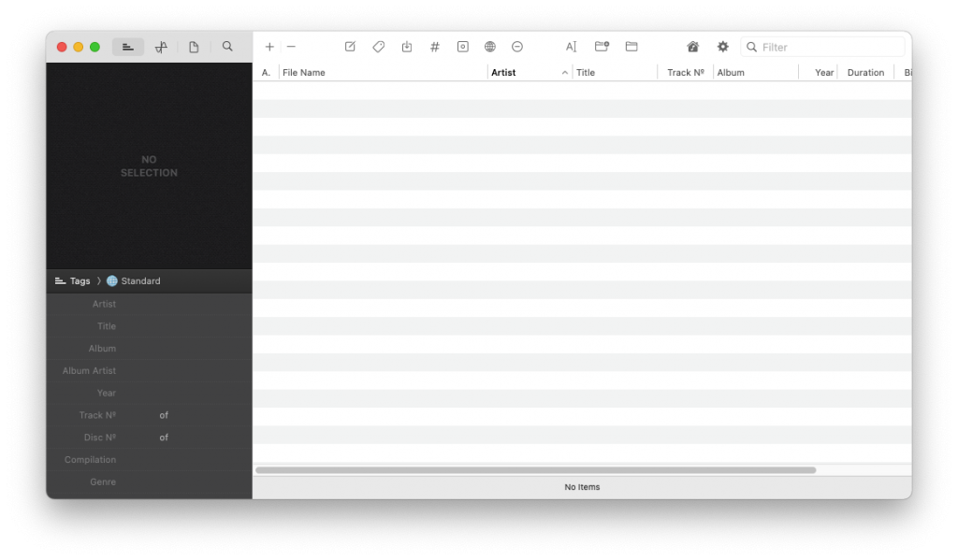
Task: Click the Genre tag field
Action: [x=149, y=482]
